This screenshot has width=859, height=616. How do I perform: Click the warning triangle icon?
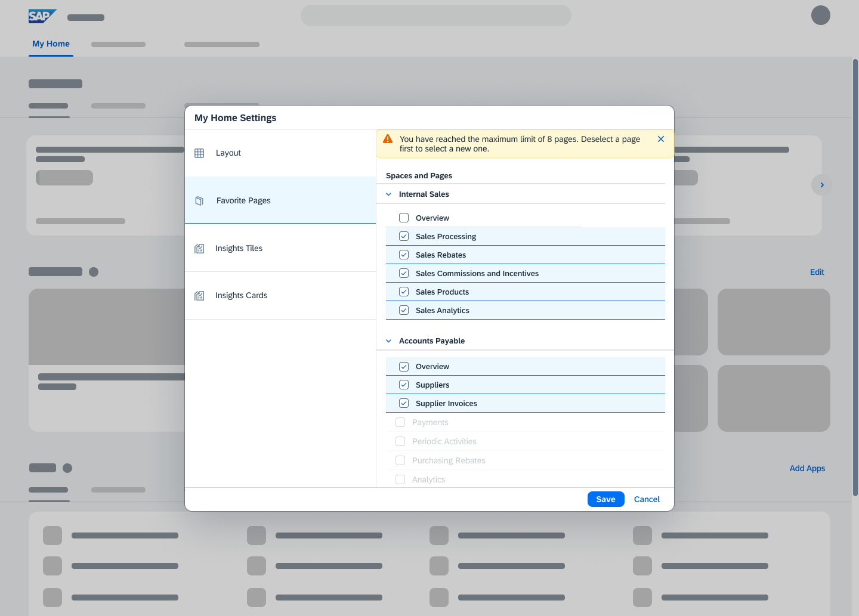point(388,139)
